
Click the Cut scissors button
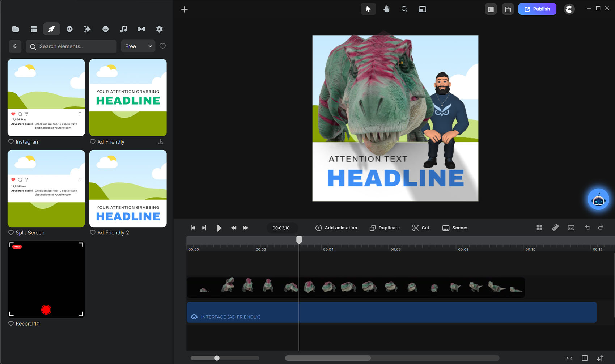pyautogui.click(x=421, y=228)
